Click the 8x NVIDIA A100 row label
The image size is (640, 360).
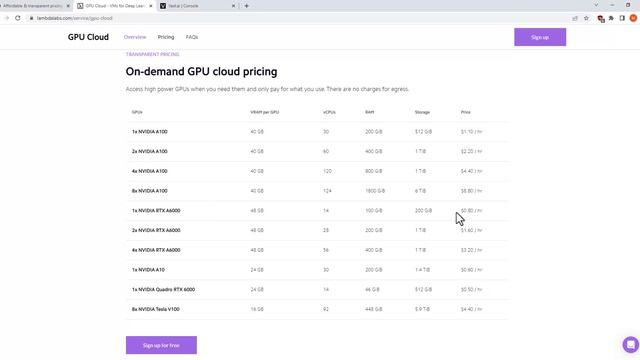click(x=149, y=191)
